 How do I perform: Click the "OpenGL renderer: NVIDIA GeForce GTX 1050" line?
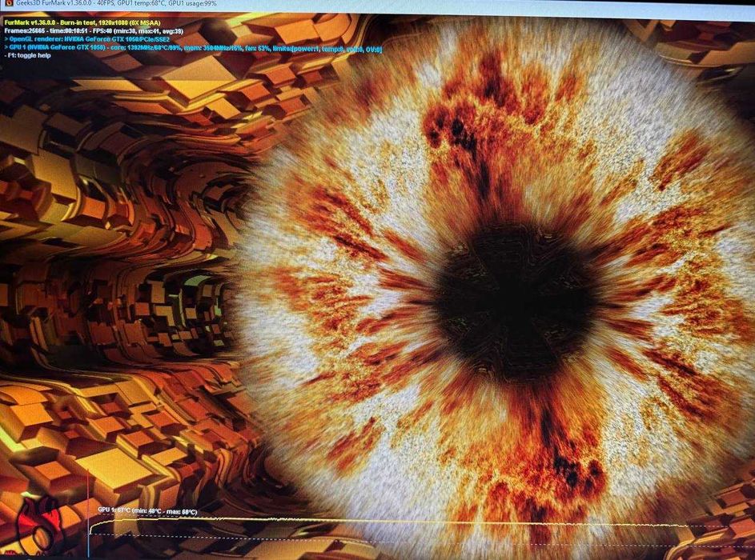[x=87, y=39]
